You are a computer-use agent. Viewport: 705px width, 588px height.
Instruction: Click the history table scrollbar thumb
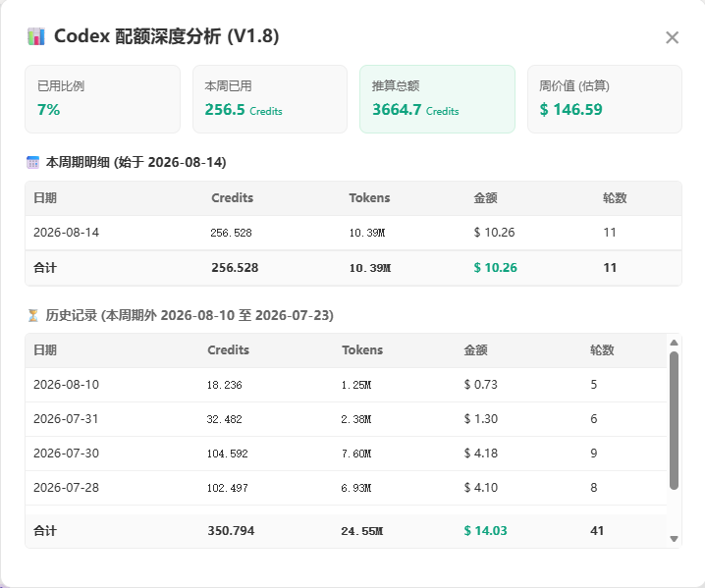tap(674, 420)
